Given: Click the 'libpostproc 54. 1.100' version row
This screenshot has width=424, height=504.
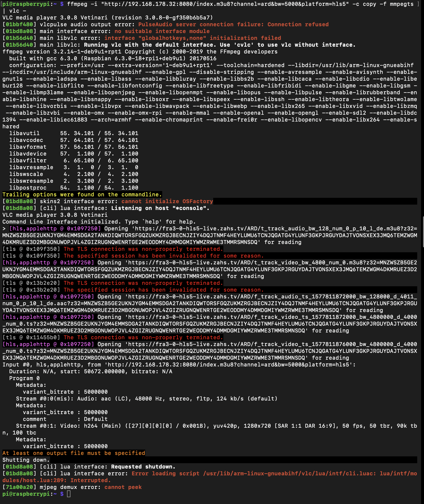Looking at the screenshot, I should pos(74,188).
